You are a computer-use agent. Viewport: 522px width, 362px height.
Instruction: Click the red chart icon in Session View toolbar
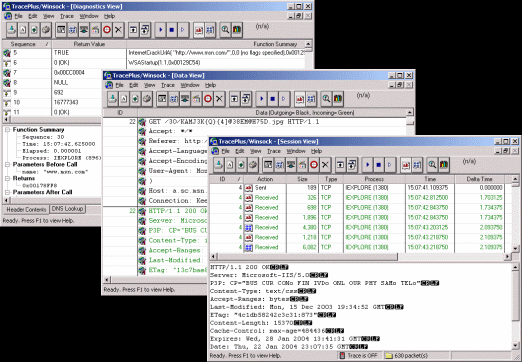406,165
